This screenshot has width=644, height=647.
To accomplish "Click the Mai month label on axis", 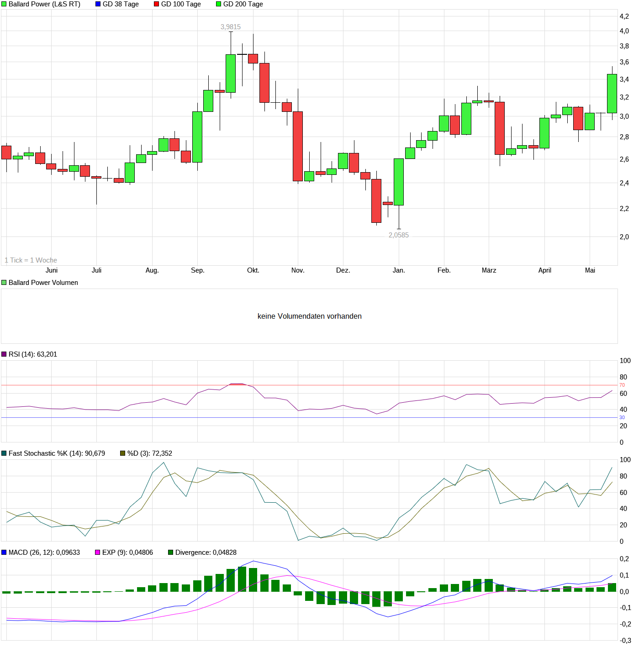I will coord(590,270).
